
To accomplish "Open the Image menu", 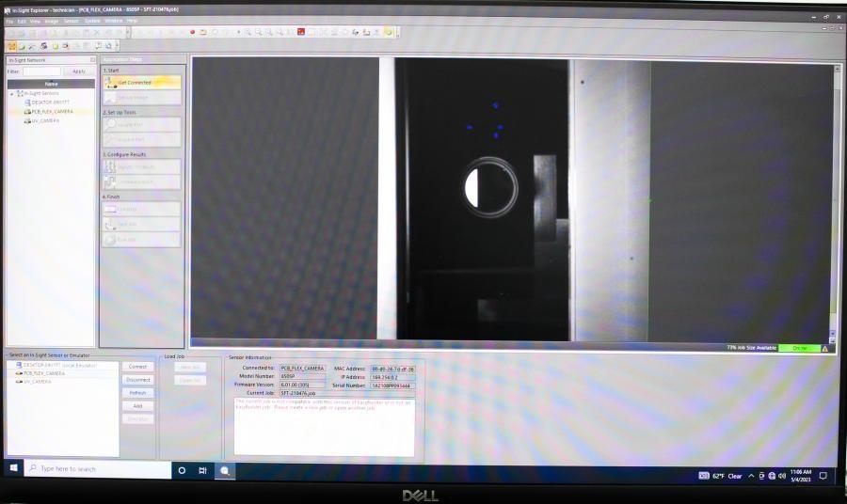I will 52,22.
